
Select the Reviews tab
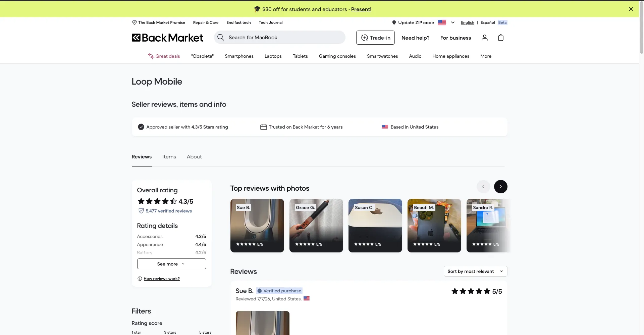click(x=142, y=157)
